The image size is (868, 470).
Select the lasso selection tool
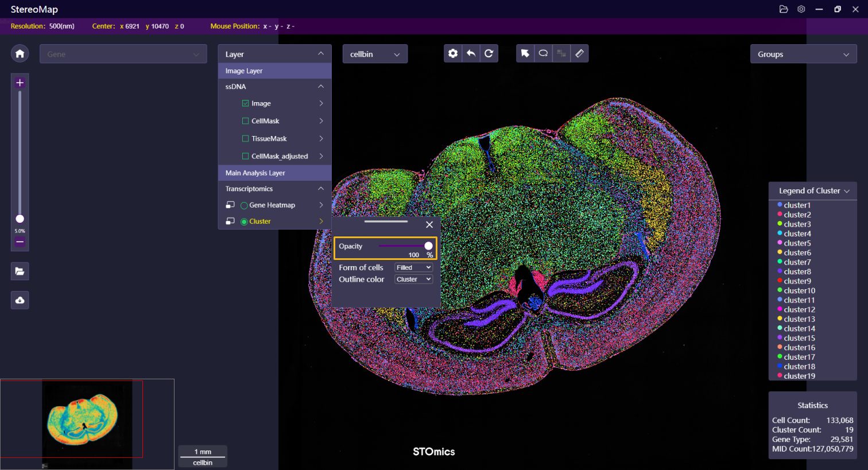543,53
